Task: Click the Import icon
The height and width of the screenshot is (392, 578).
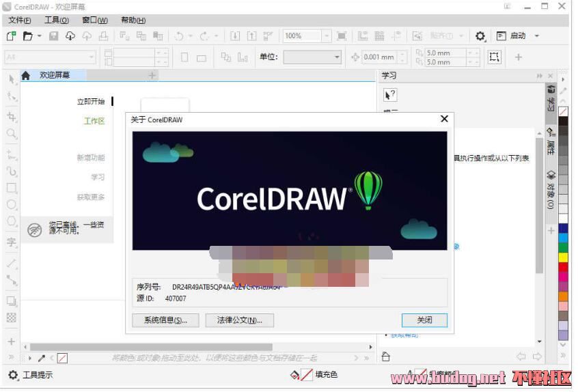Action: 235,36
